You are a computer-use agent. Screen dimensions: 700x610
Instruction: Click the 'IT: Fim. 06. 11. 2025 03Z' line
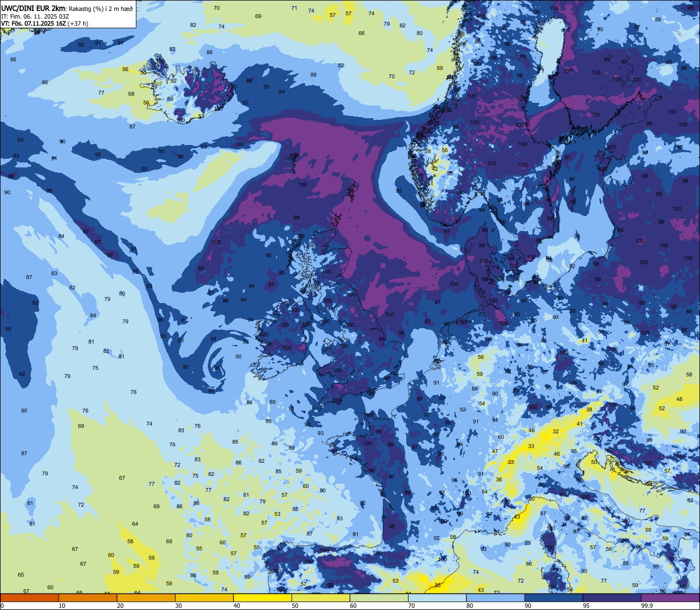coord(36,16)
